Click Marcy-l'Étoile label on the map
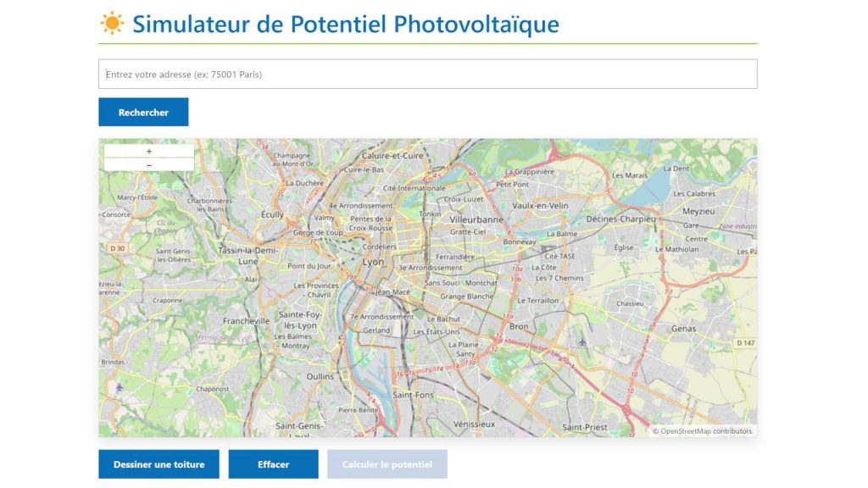The image size is (868, 488). click(x=137, y=197)
